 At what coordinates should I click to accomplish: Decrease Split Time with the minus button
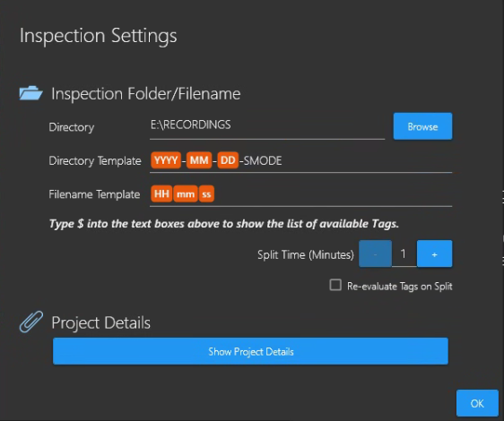375,253
